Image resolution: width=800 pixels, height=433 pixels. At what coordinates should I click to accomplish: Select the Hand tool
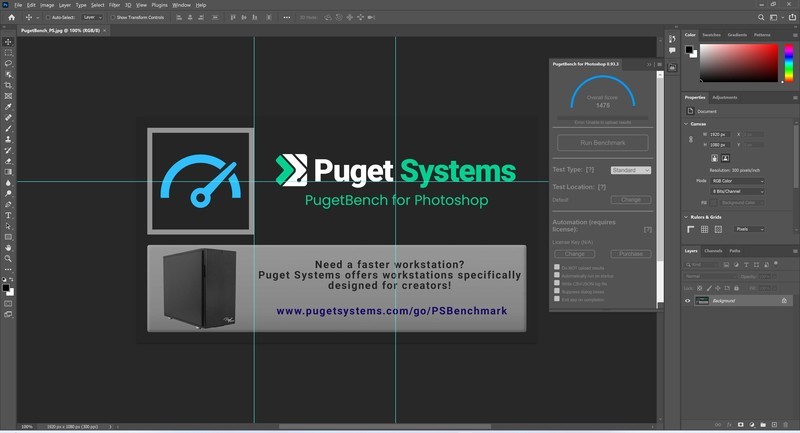click(8, 247)
